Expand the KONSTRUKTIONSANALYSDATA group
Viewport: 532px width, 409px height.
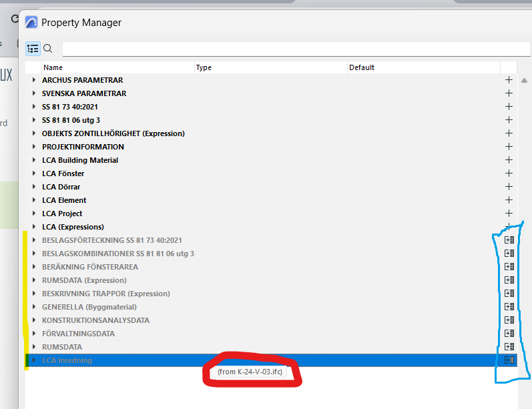pos(34,320)
